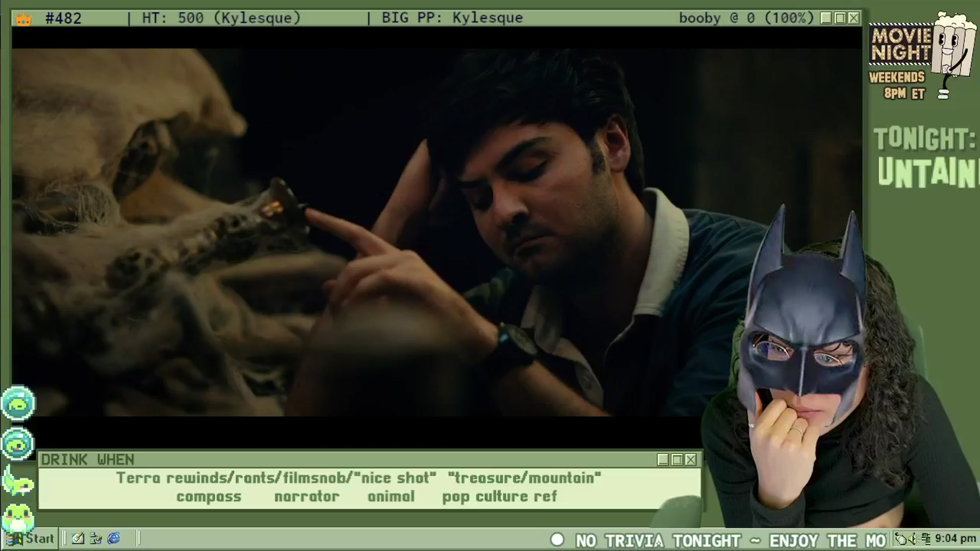Click the sitting pixel frog icon
Image resolution: width=980 pixels, height=551 pixels.
click(18, 518)
